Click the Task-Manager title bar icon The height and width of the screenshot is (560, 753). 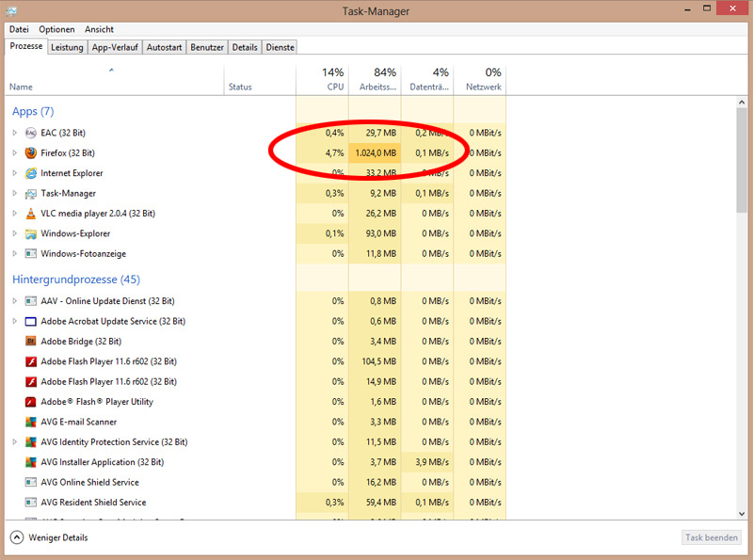[x=11, y=10]
